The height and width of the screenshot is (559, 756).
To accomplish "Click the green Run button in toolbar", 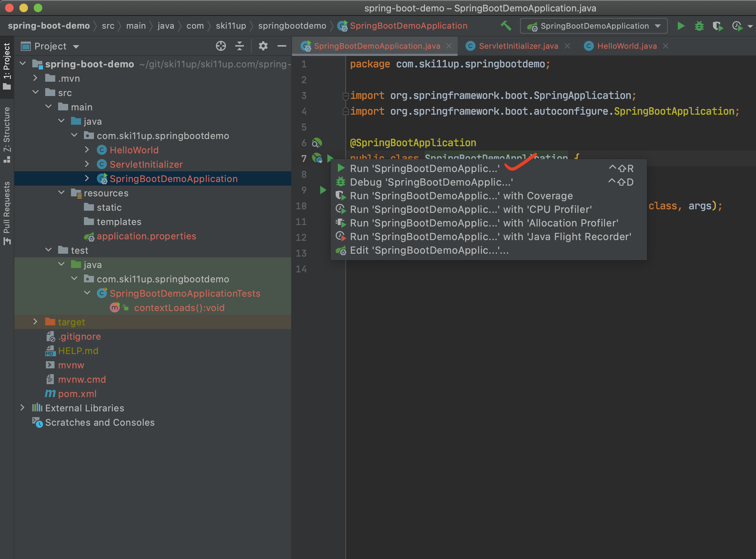I will (680, 26).
